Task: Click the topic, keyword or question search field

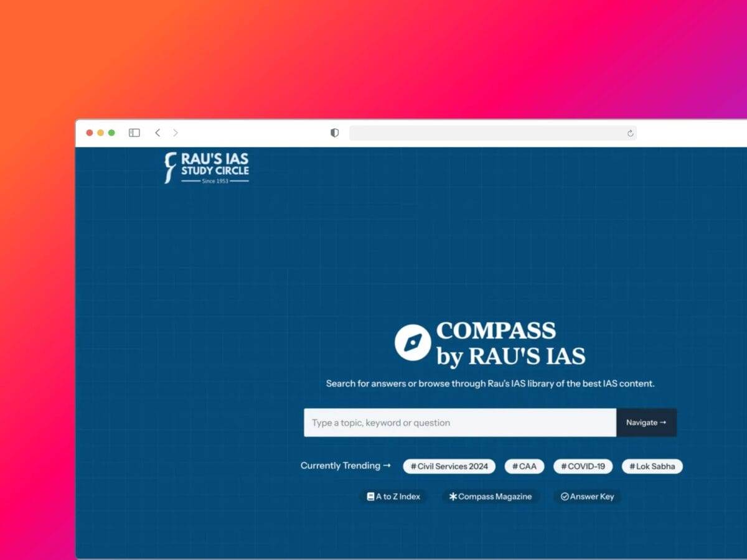Action: point(459,422)
